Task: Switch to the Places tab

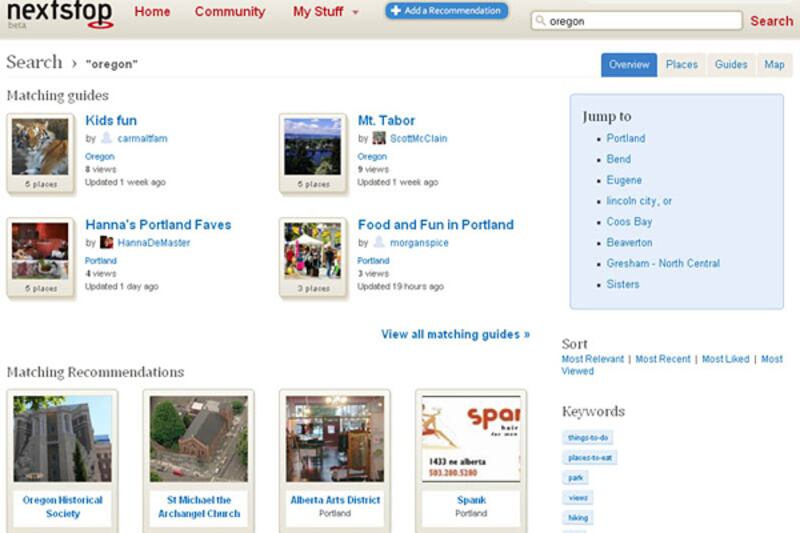Action: coord(682,65)
